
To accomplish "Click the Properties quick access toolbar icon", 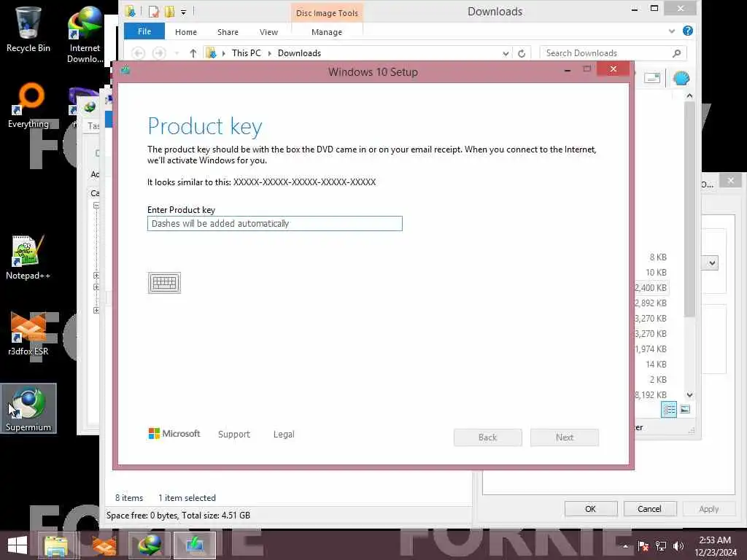I will coord(153,12).
